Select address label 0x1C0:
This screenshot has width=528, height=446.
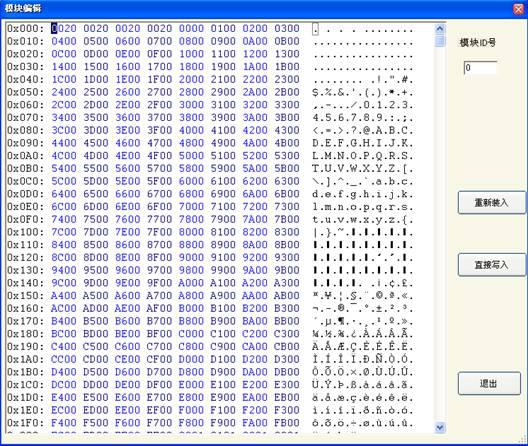[26, 385]
